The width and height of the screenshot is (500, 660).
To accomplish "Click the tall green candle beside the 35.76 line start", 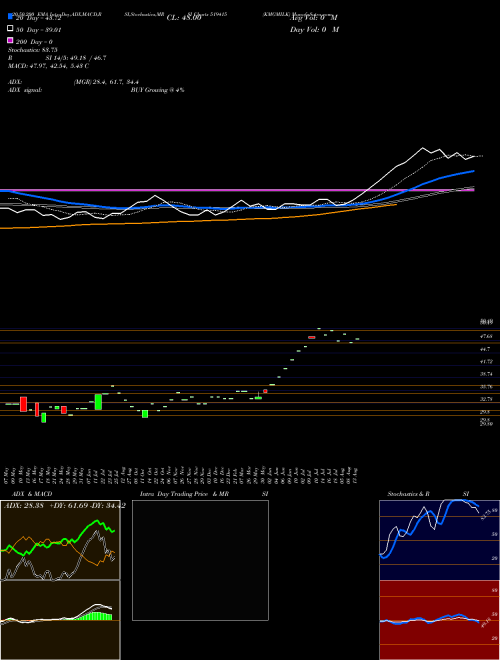I will pyautogui.click(x=98, y=402).
